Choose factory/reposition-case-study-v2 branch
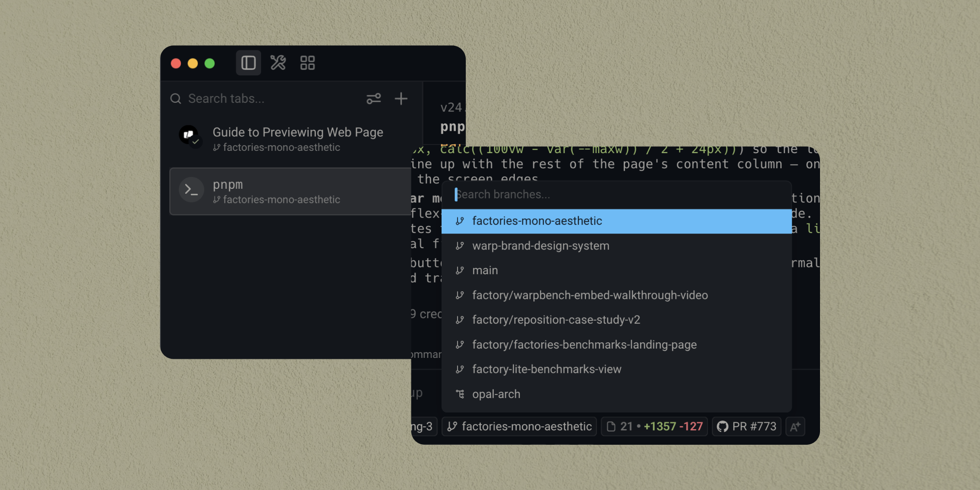The width and height of the screenshot is (980, 490). coord(616,320)
